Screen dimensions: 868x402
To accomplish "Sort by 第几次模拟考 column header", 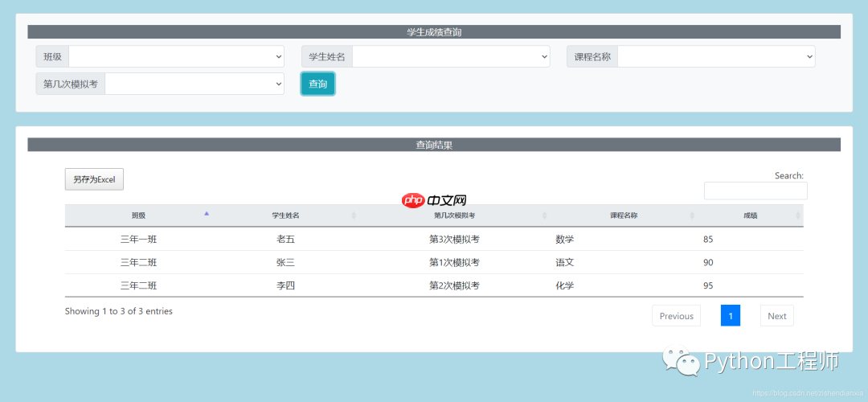I will (x=454, y=215).
